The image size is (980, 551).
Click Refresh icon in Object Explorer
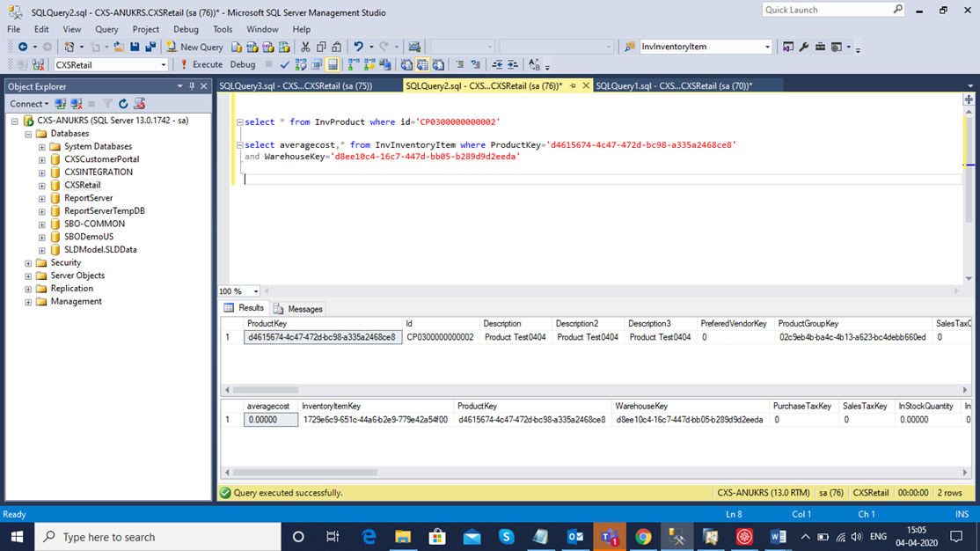coord(123,104)
